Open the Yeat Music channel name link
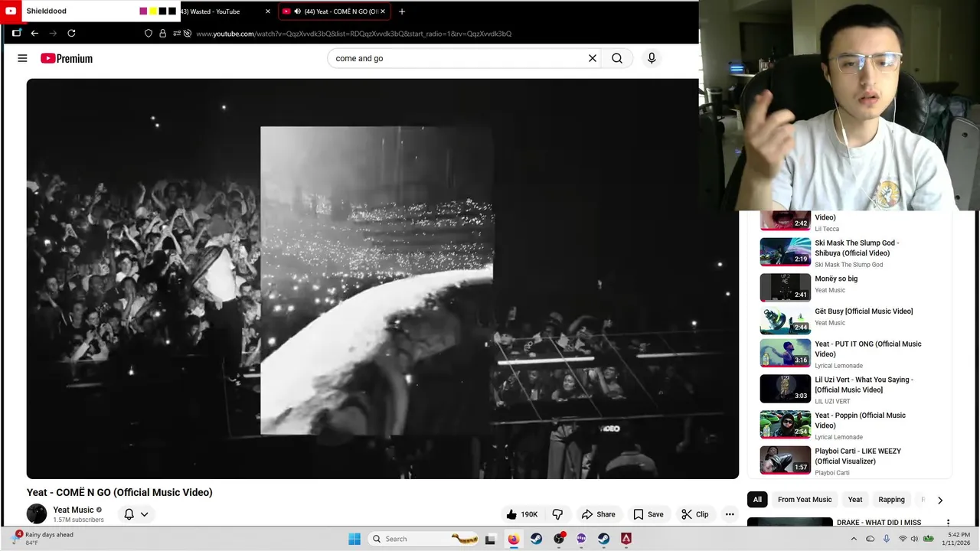 pyautogui.click(x=73, y=510)
